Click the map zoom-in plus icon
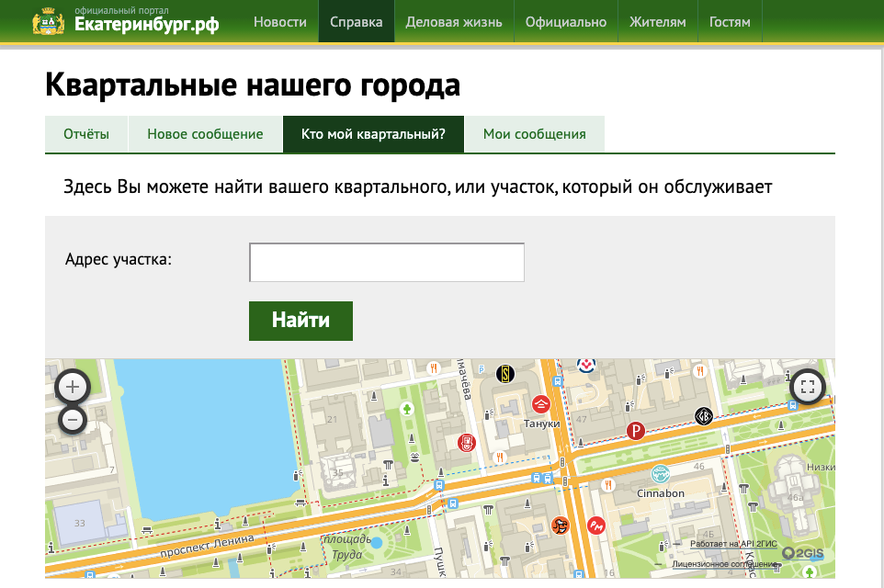This screenshot has width=884, height=588. [73, 388]
